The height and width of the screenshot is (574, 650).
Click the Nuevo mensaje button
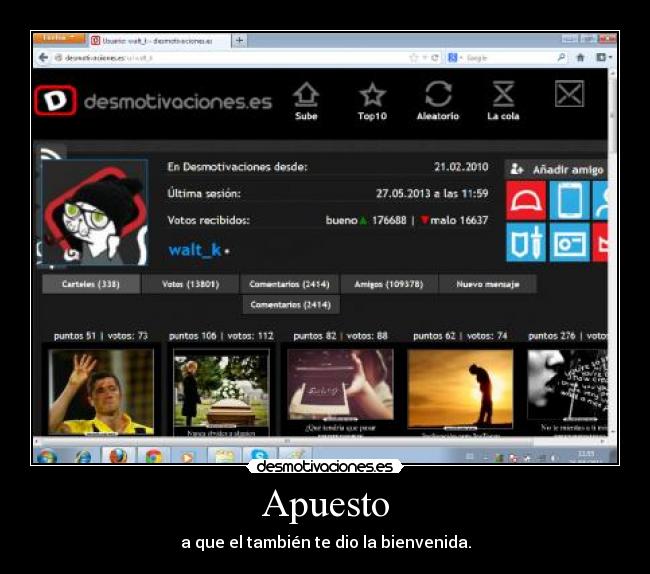[x=488, y=284]
